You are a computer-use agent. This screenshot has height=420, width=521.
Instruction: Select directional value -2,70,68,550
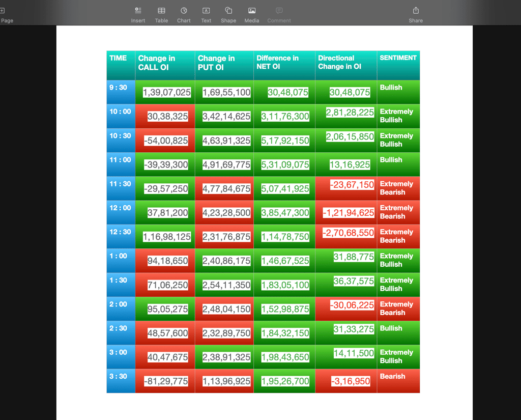pos(349,233)
